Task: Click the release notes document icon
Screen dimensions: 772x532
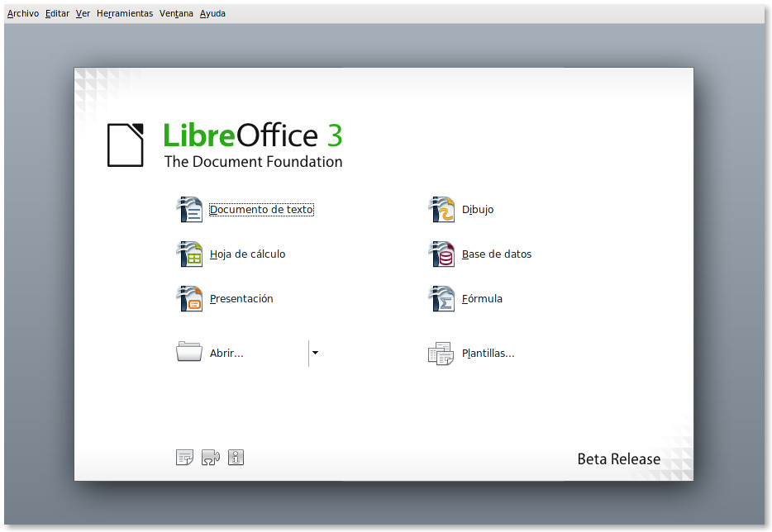Action: [x=184, y=457]
